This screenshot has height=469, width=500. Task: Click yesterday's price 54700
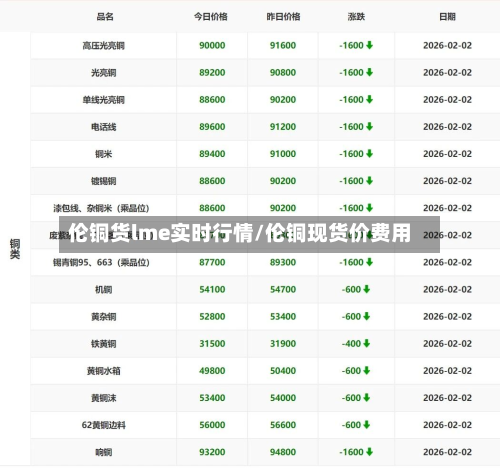coord(283,289)
